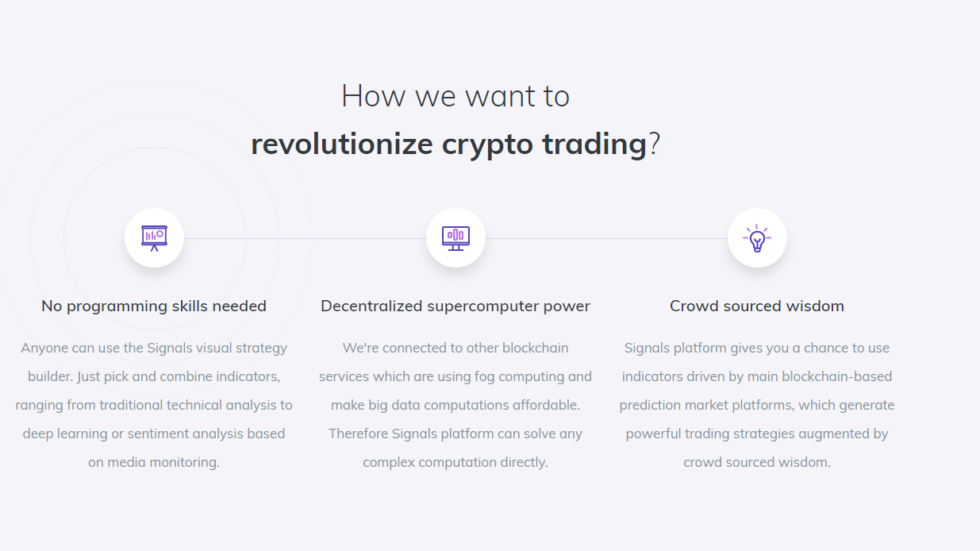
Task: Click the connector line between monitor and bulb icons
Action: [x=606, y=238]
